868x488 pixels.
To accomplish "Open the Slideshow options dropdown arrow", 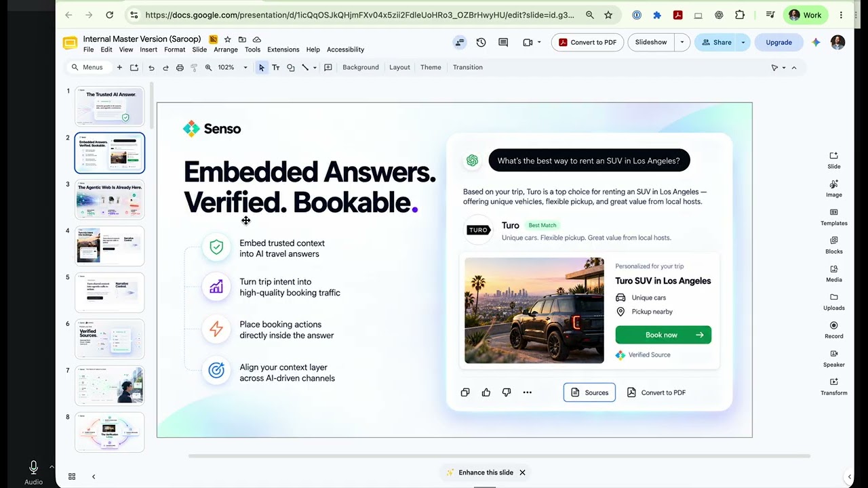I will tap(682, 42).
